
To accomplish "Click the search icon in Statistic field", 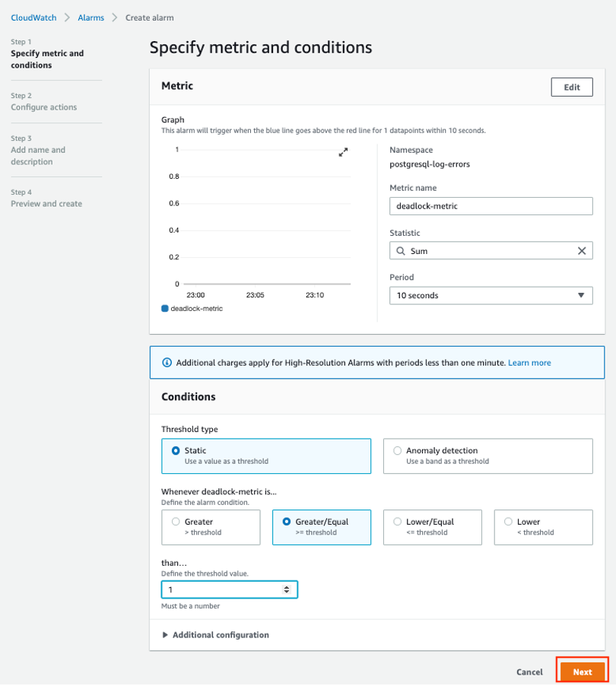I will click(x=401, y=251).
